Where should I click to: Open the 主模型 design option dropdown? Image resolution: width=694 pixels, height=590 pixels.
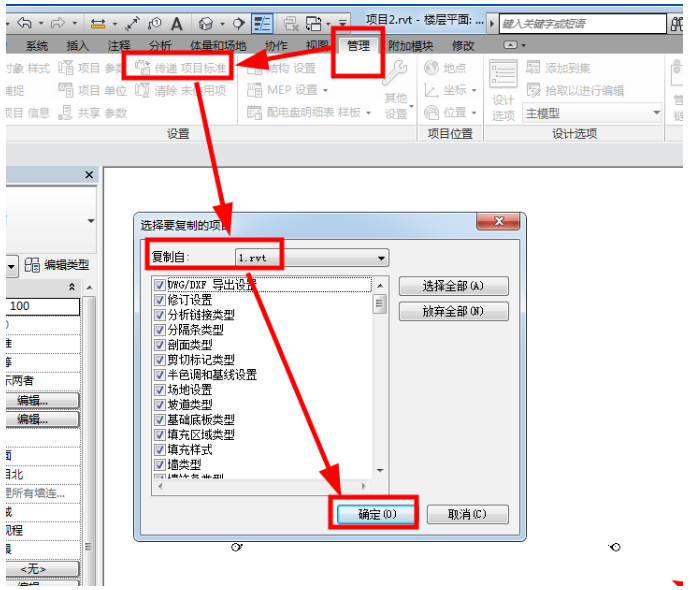[x=592, y=113]
